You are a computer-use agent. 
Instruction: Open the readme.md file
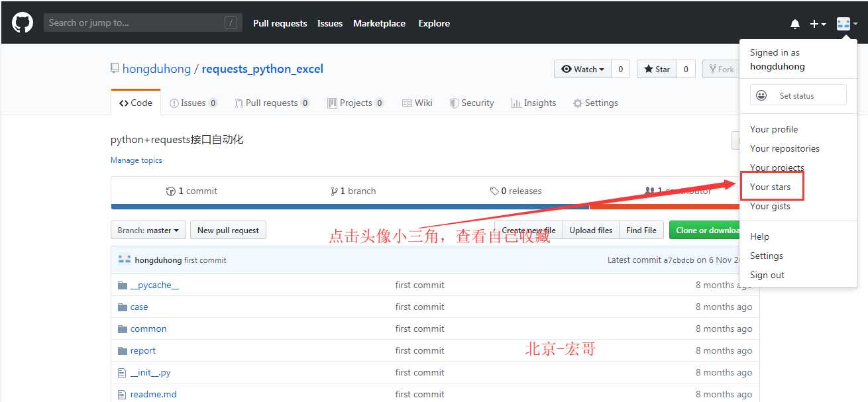pyautogui.click(x=154, y=394)
